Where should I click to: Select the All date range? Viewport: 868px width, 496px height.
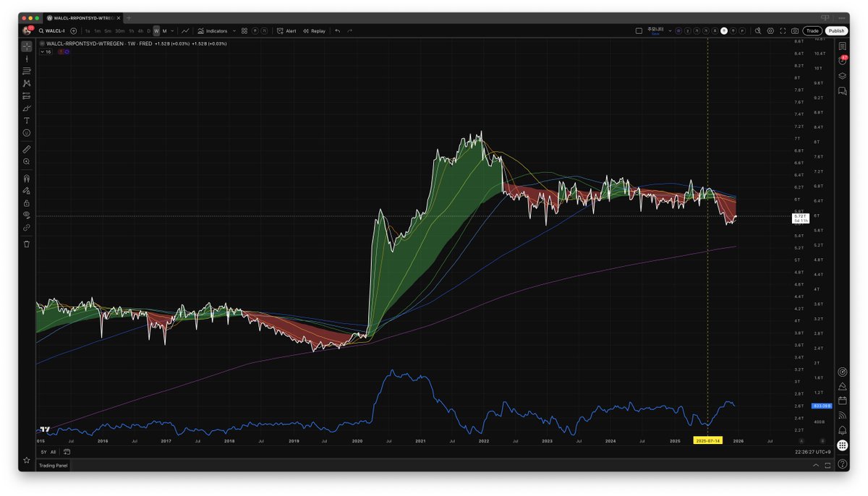click(53, 452)
